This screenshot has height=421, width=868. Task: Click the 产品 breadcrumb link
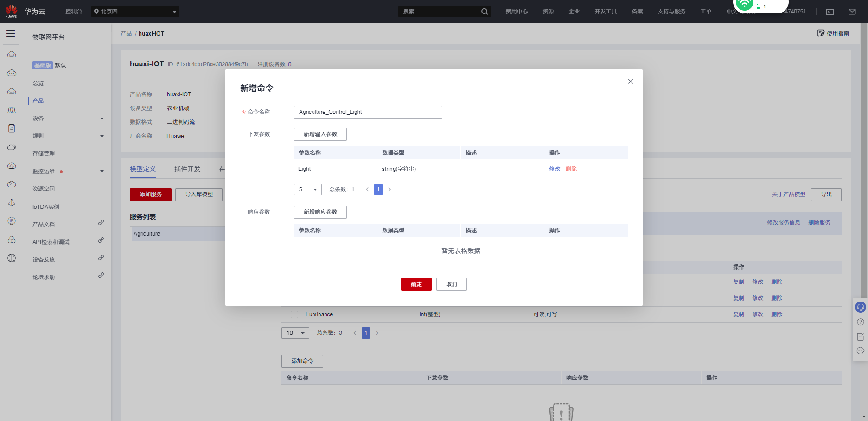click(x=126, y=34)
